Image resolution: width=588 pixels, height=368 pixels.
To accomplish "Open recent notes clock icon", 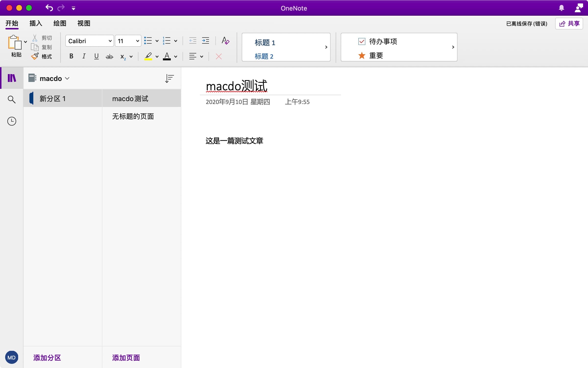I will 12,121.
